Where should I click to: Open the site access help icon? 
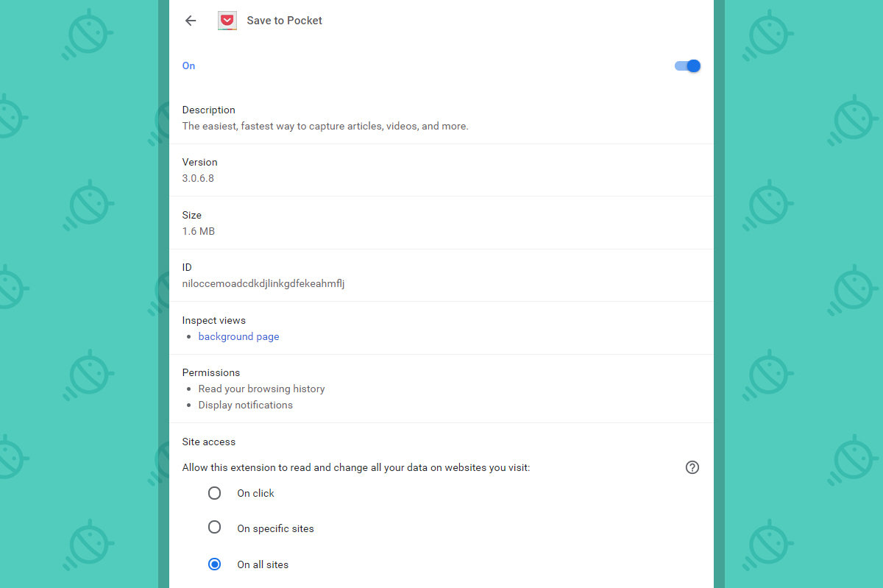[692, 467]
